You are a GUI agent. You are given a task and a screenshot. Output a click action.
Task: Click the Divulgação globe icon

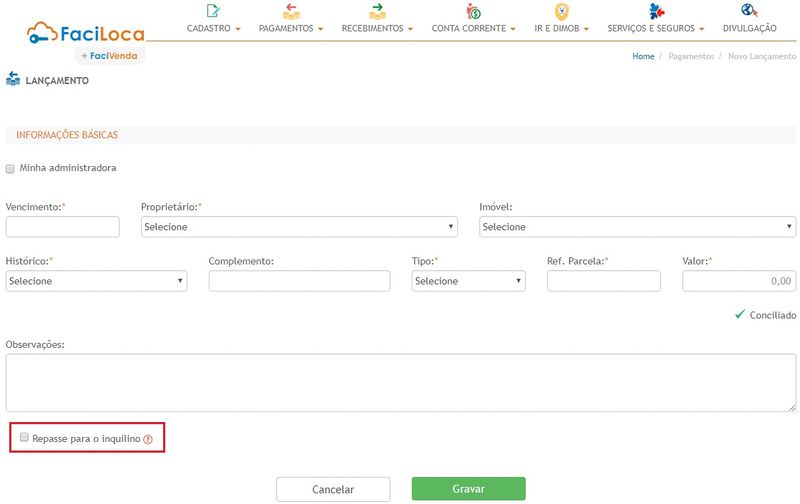tap(748, 11)
